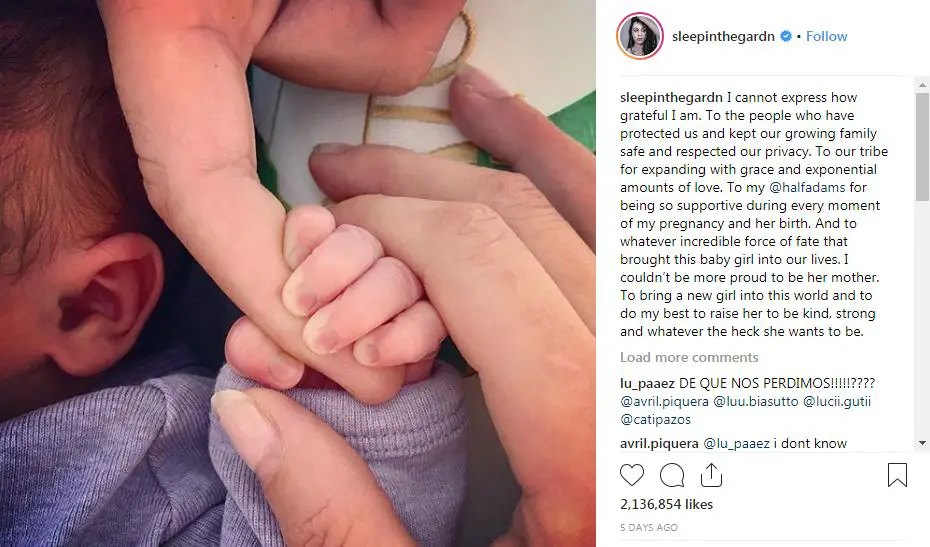The image size is (930, 547).
Task: Save the post with the bookmark icon
Action: [x=897, y=475]
